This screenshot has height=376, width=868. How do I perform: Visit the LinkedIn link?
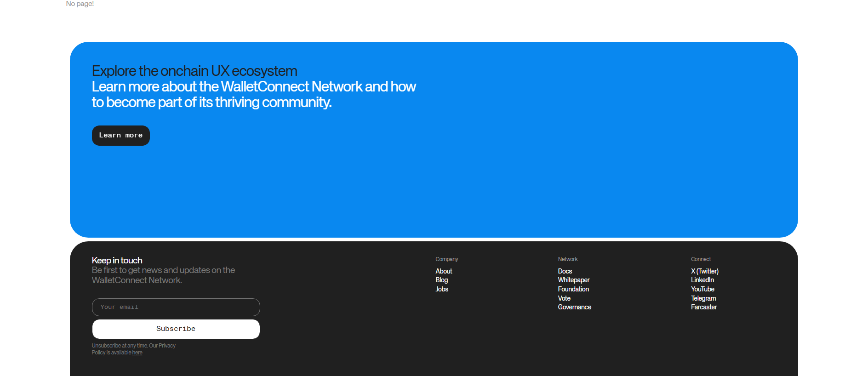click(x=702, y=280)
